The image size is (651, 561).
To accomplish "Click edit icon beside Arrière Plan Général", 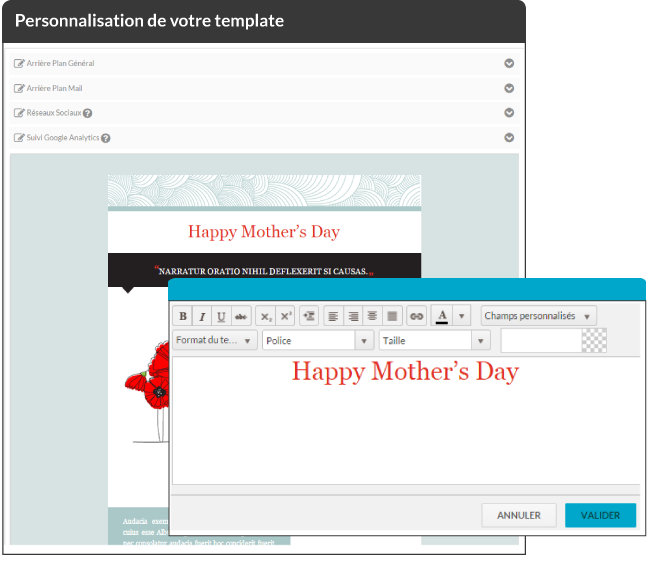I will (19, 63).
